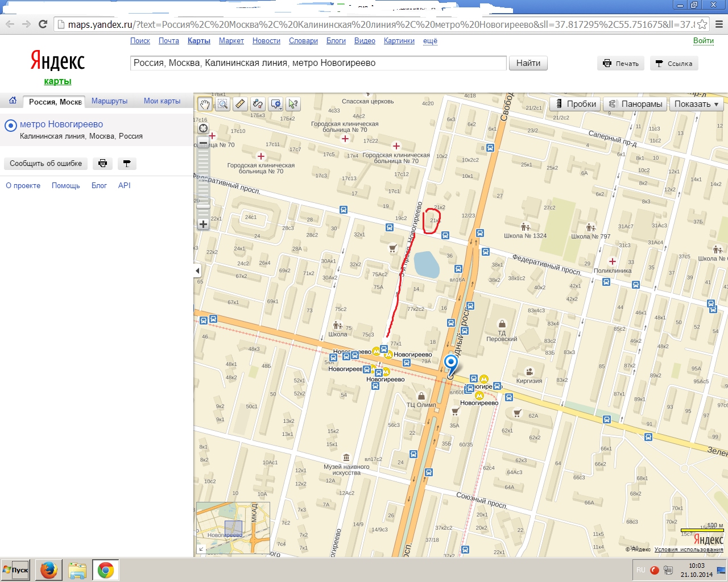Open the О проекте link
This screenshot has height=582, width=728.
click(x=23, y=186)
